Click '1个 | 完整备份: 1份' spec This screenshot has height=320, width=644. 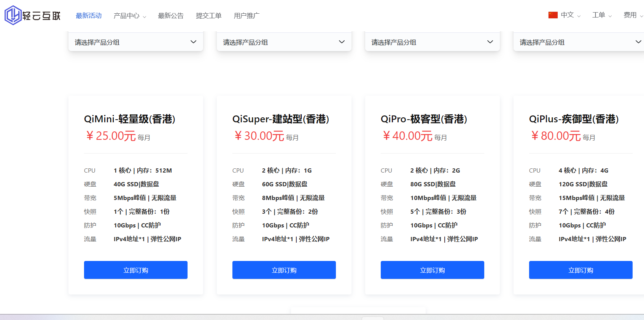click(x=142, y=211)
